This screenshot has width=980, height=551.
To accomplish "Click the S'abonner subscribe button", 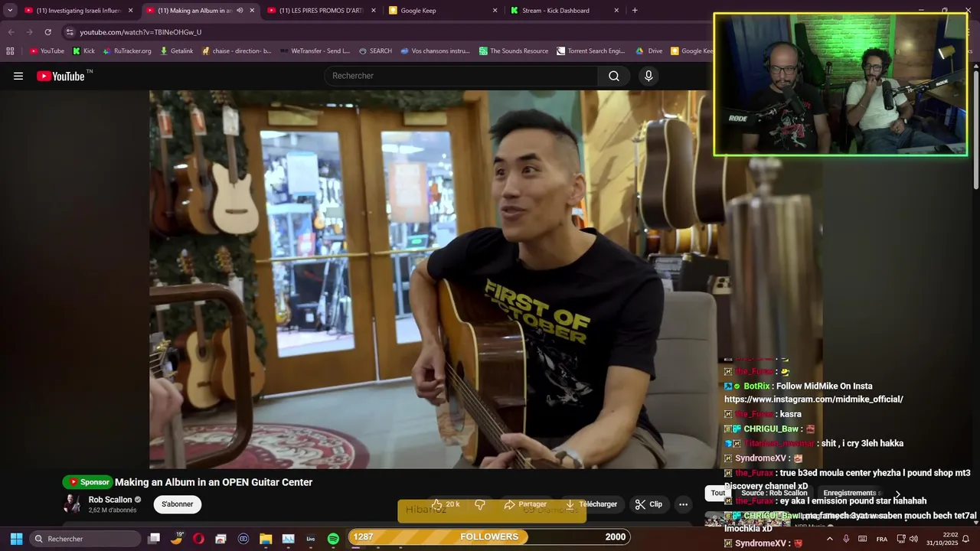I will pyautogui.click(x=178, y=504).
